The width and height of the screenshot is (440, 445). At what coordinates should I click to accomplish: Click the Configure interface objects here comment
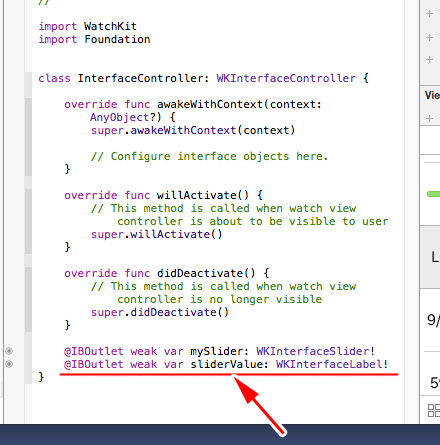209,156
